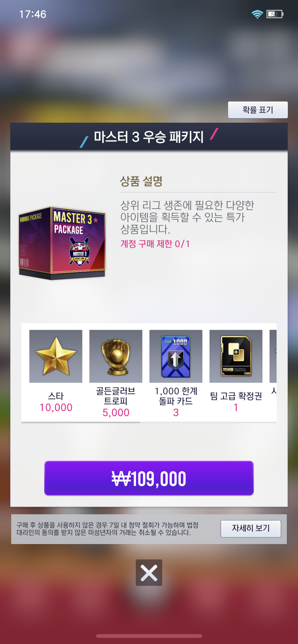This screenshot has width=298, height=644.
Task: Tap the 골든글러브 트로피 5,000 label
Action: pos(116,402)
